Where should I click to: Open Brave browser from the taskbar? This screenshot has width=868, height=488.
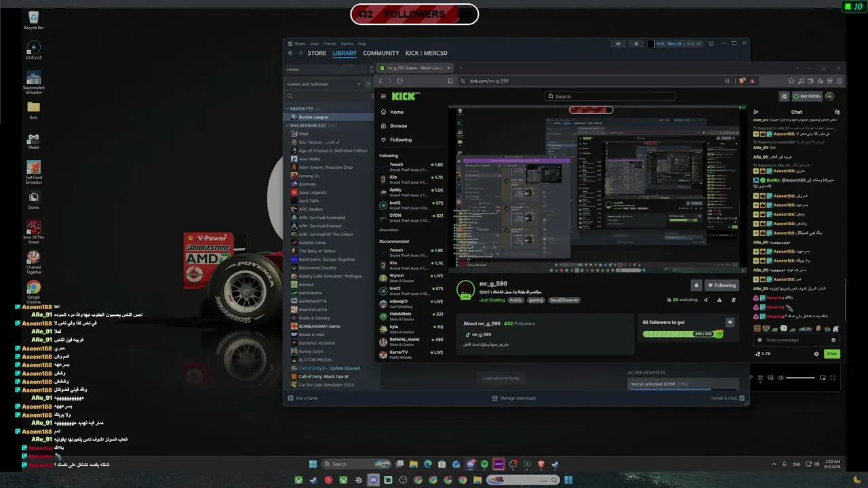tap(541, 464)
